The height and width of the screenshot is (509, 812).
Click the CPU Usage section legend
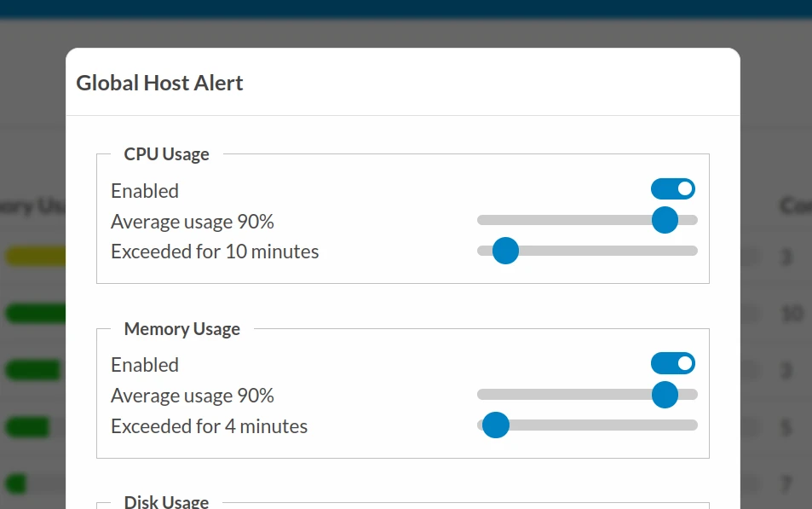[166, 154]
